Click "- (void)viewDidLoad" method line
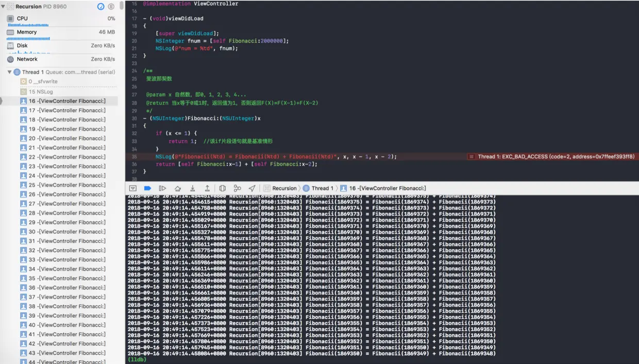639x364 pixels. point(173,19)
